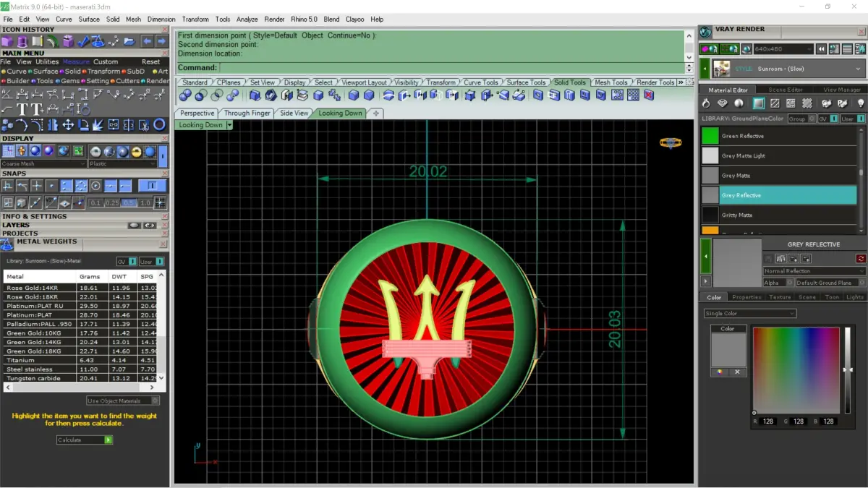
Task: Click the color spectrum picker field
Action: coord(796,369)
